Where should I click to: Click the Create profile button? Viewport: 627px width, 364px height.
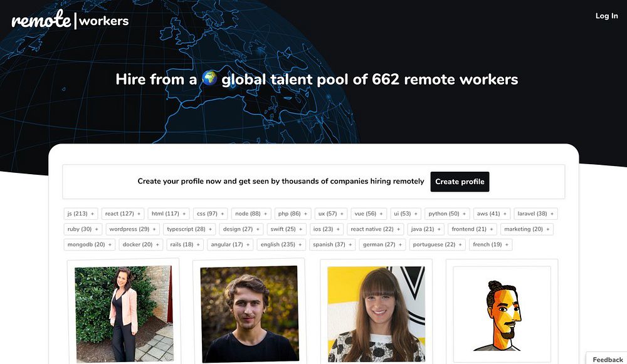pos(460,182)
